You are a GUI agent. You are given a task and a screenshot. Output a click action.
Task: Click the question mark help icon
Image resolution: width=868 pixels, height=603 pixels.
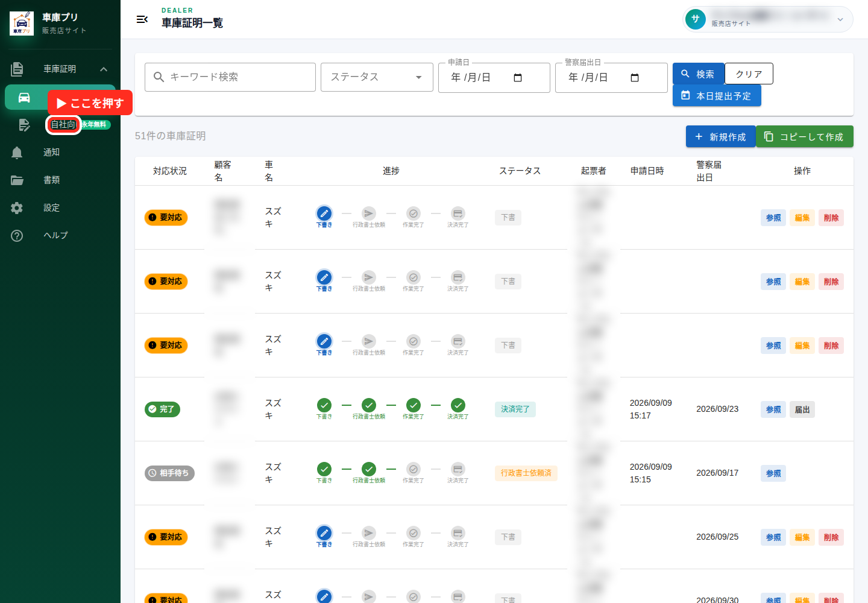click(17, 236)
